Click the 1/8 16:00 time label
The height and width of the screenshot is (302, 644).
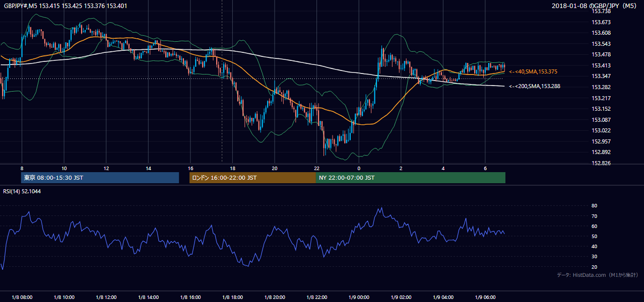(190, 297)
